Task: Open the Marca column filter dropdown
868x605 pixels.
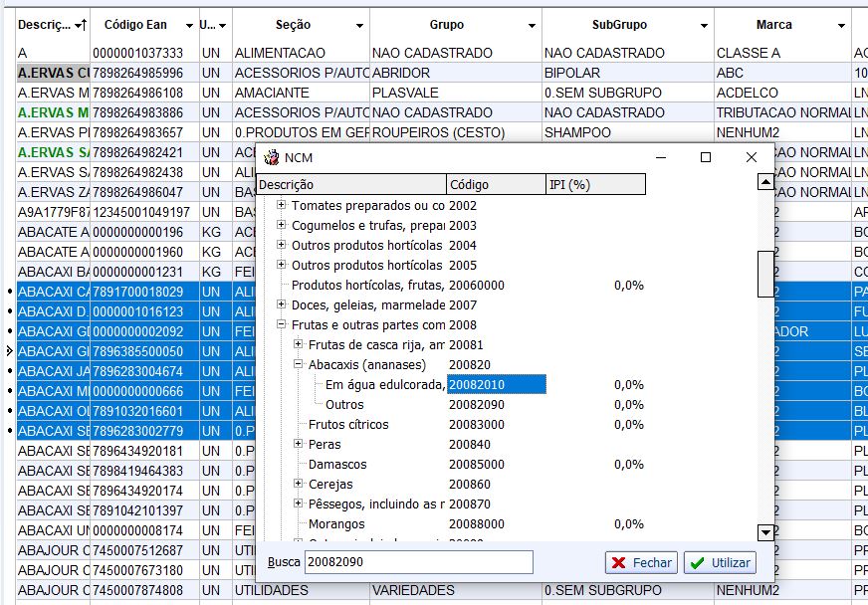Action: [841, 25]
